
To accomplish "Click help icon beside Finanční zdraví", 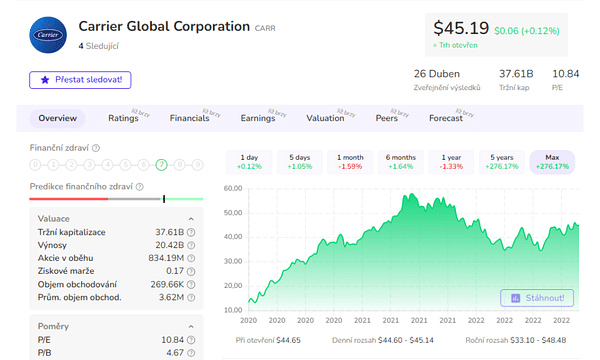I will pyautogui.click(x=96, y=148).
